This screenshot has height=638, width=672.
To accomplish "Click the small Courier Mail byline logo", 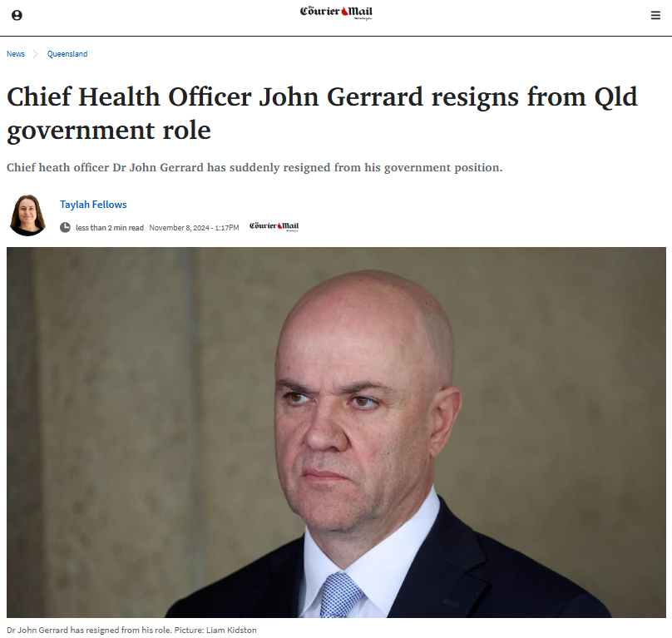I will [274, 226].
